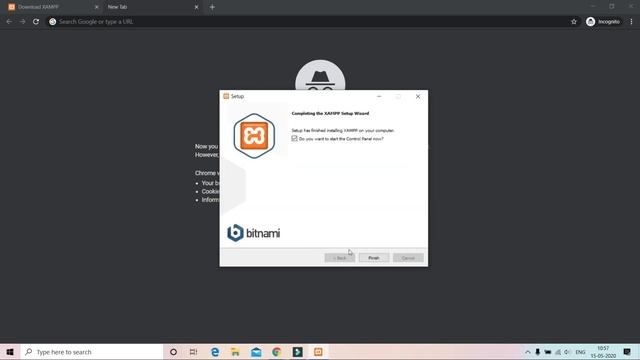Minimize the Setup wizard window

click(379, 96)
